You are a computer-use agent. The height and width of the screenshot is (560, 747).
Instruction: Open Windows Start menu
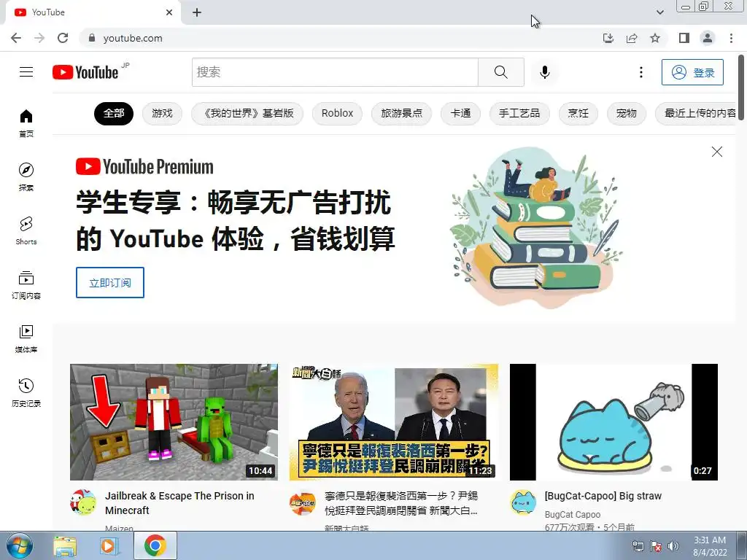[19, 545]
